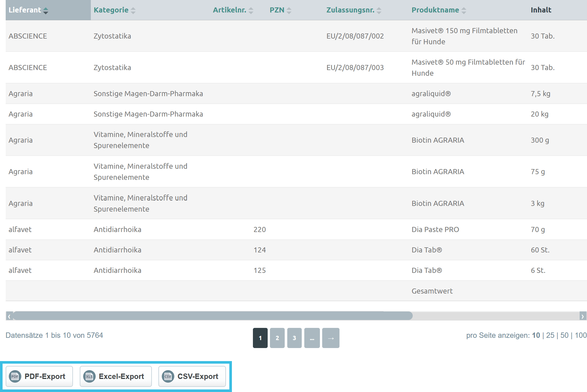This screenshot has height=392, width=587.
Task: Sort table by PZN column
Action: (x=280, y=10)
